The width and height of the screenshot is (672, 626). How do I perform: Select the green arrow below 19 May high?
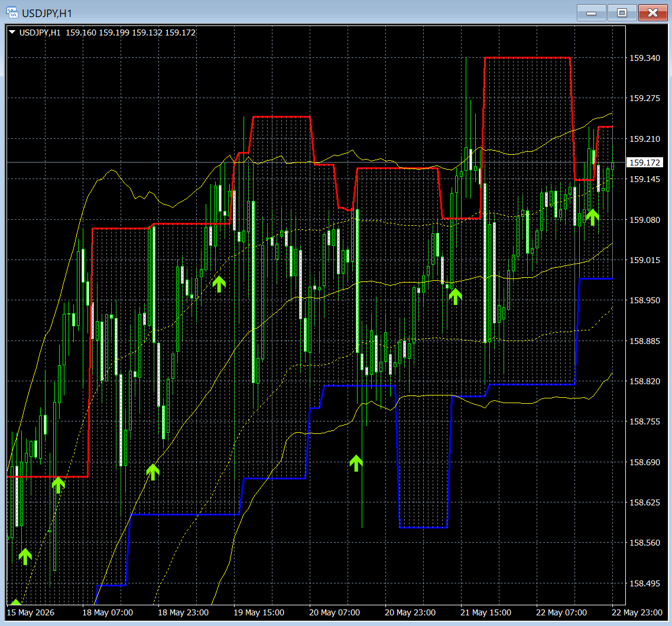(x=219, y=284)
